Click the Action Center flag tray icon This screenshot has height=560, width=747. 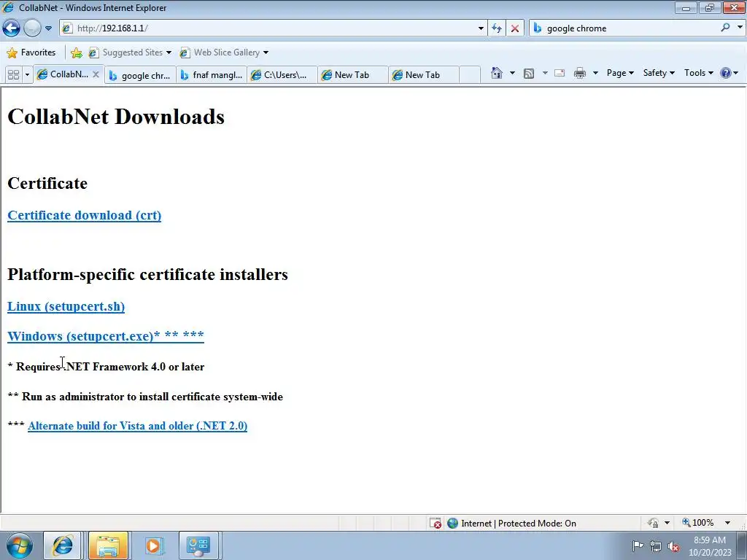(638, 545)
